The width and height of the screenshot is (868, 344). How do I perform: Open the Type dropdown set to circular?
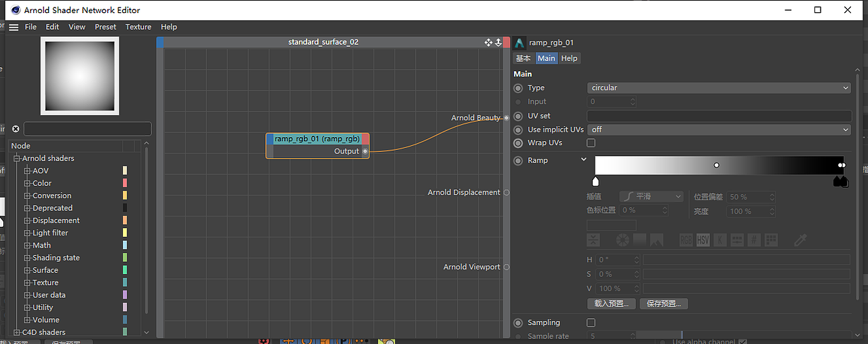click(719, 88)
